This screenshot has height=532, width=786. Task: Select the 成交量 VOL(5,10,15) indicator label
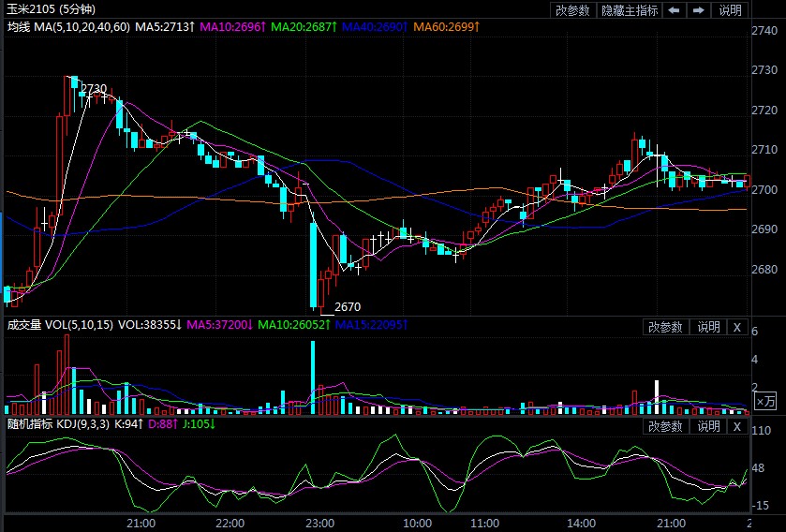[x=60, y=325]
